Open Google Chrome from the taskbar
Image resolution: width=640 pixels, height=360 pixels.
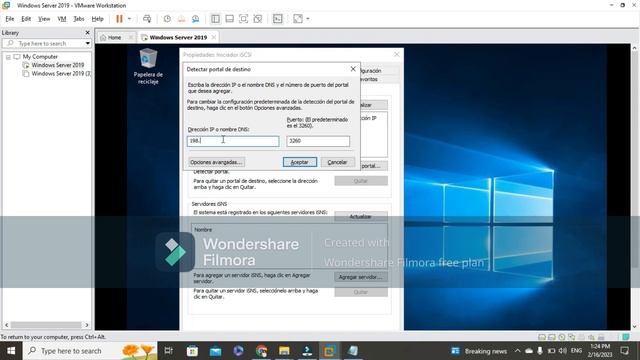(x=261, y=351)
